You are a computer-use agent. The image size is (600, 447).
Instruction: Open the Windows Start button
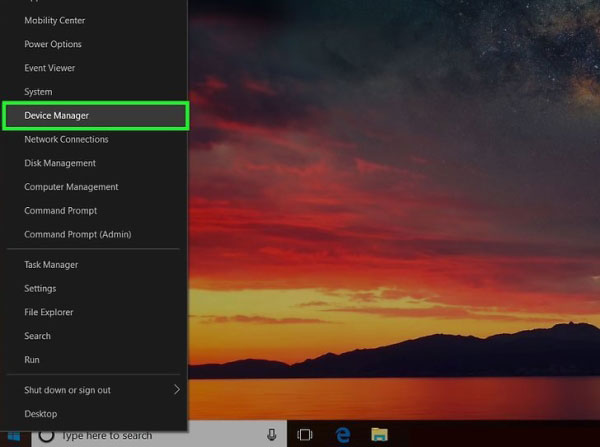point(14,436)
